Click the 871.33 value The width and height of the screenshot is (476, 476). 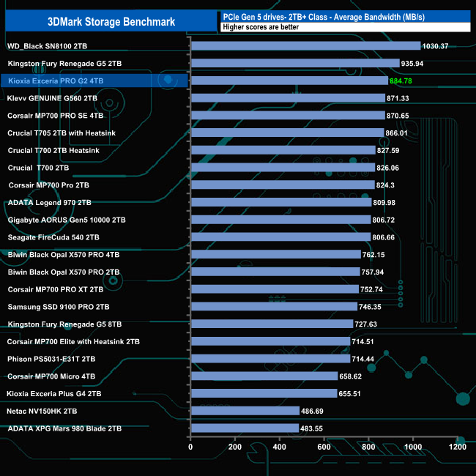click(x=398, y=98)
